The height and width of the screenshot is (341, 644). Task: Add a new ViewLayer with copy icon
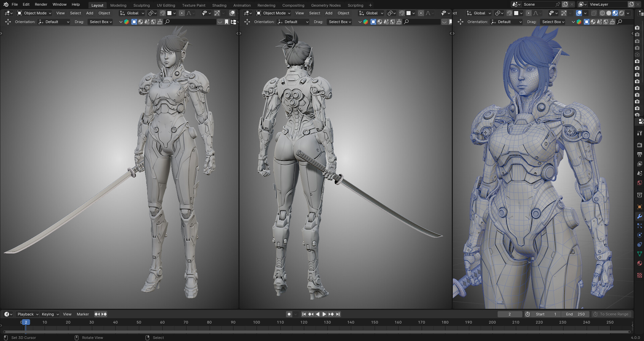click(631, 4)
